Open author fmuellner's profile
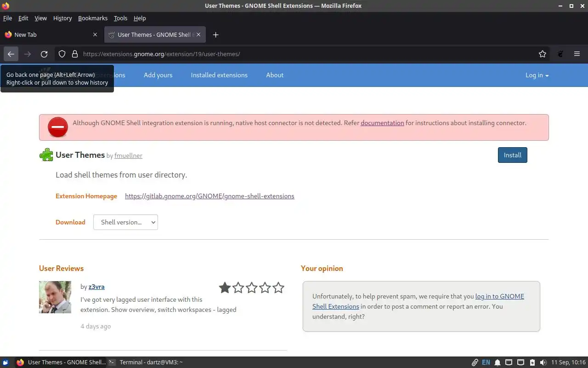The height and width of the screenshot is (368, 588). click(x=128, y=155)
